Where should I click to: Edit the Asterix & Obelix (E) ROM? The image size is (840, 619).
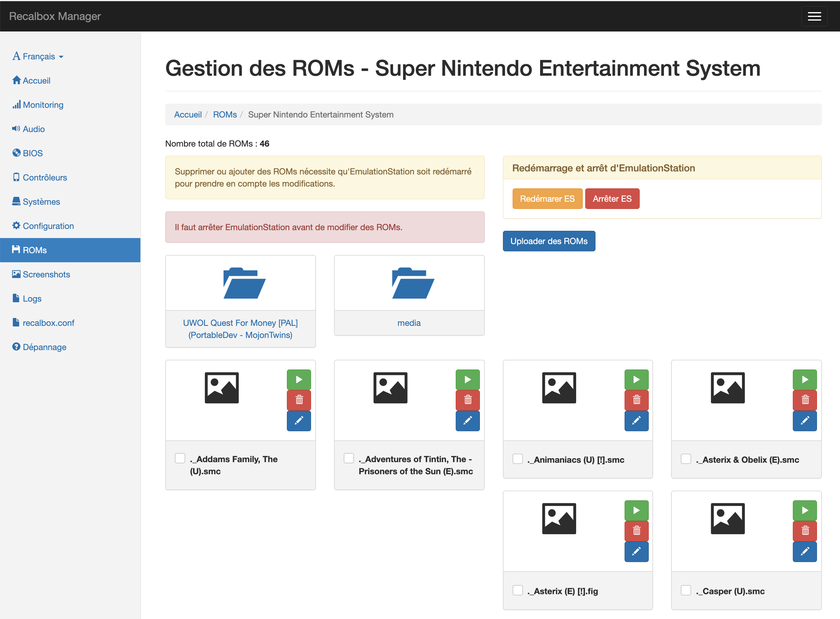[x=805, y=421]
